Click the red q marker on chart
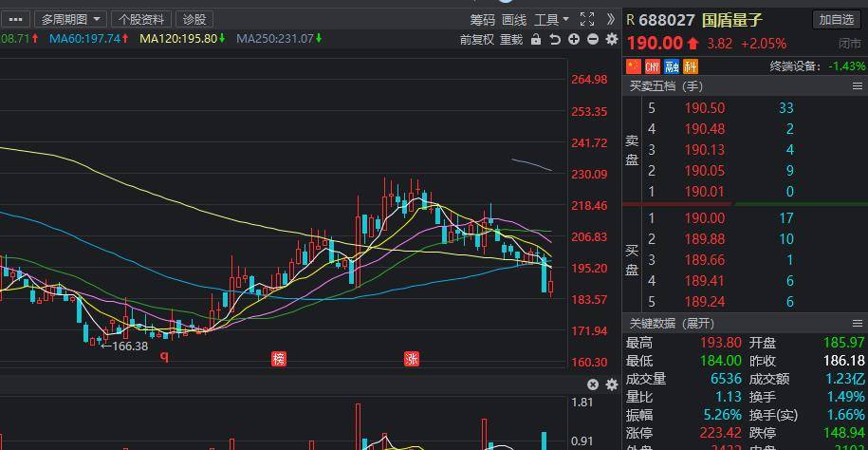Image resolution: width=868 pixels, height=450 pixels. (x=164, y=355)
